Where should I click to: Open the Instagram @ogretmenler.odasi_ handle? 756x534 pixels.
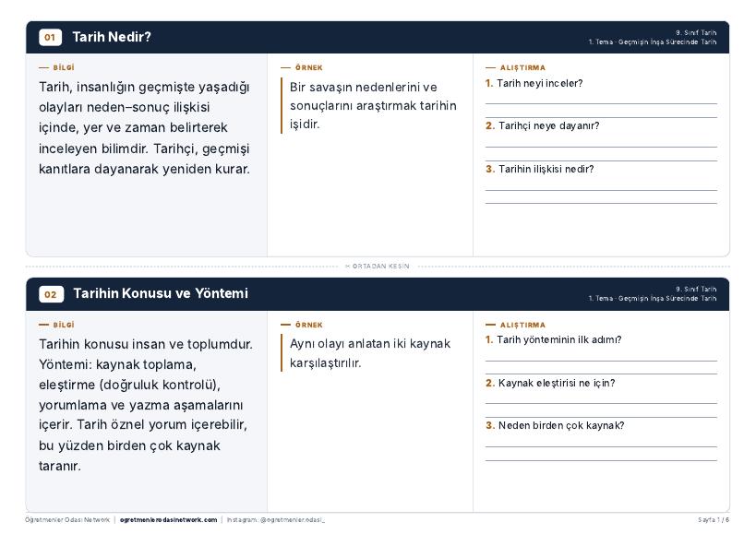click(x=276, y=520)
